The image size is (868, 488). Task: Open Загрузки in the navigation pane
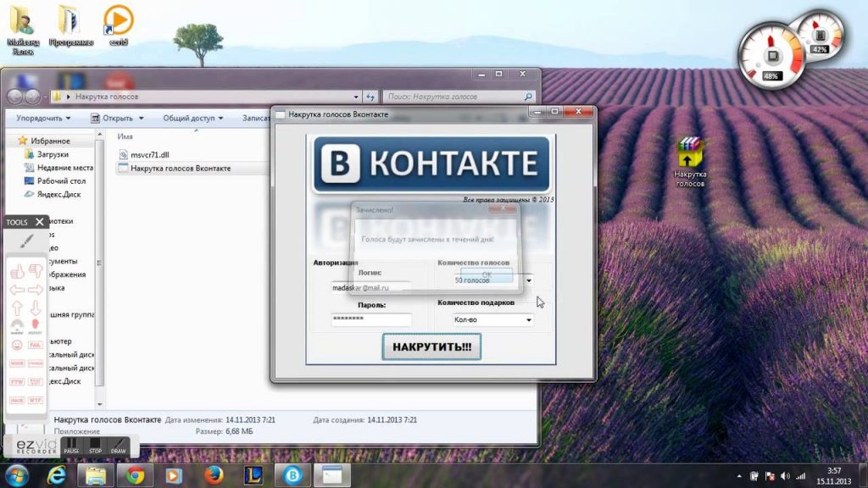[x=53, y=154]
